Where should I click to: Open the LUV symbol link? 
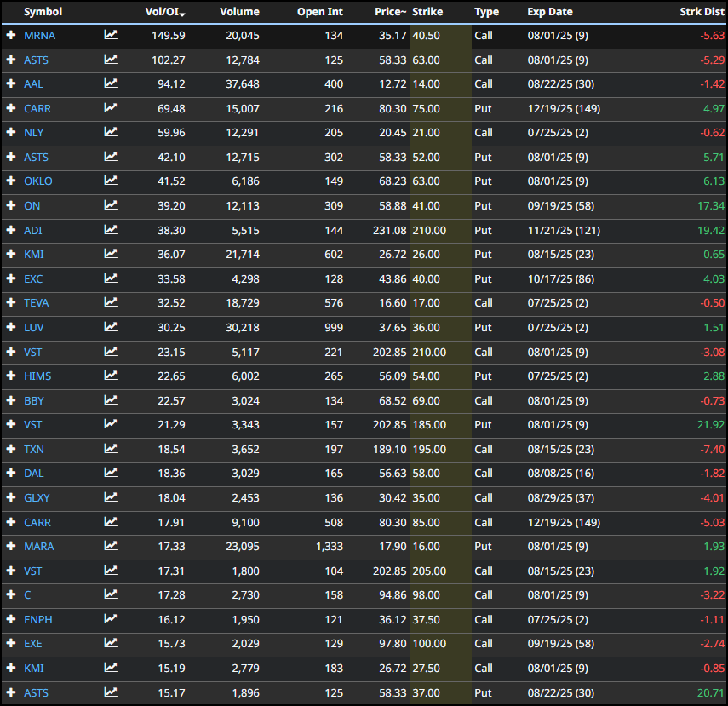click(33, 328)
